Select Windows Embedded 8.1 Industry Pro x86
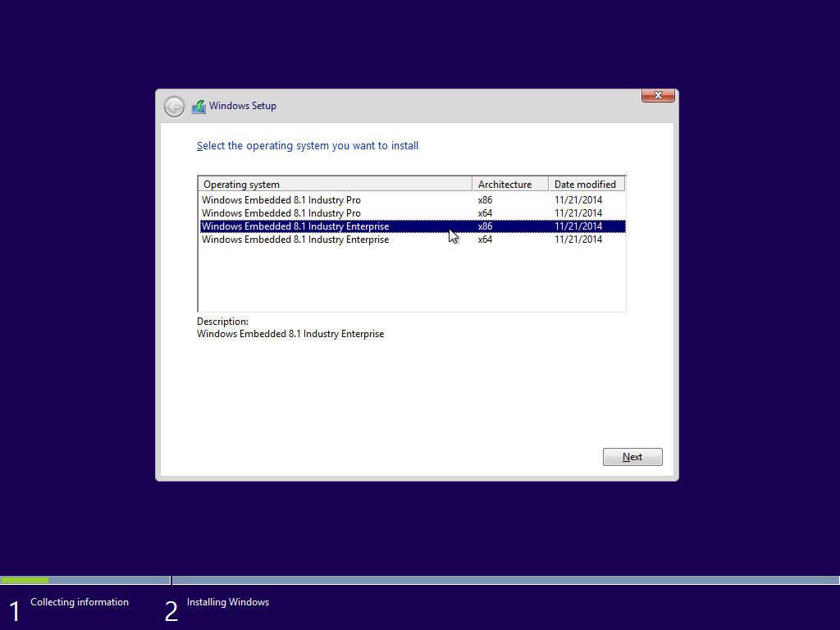The image size is (840, 630). [x=281, y=199]
